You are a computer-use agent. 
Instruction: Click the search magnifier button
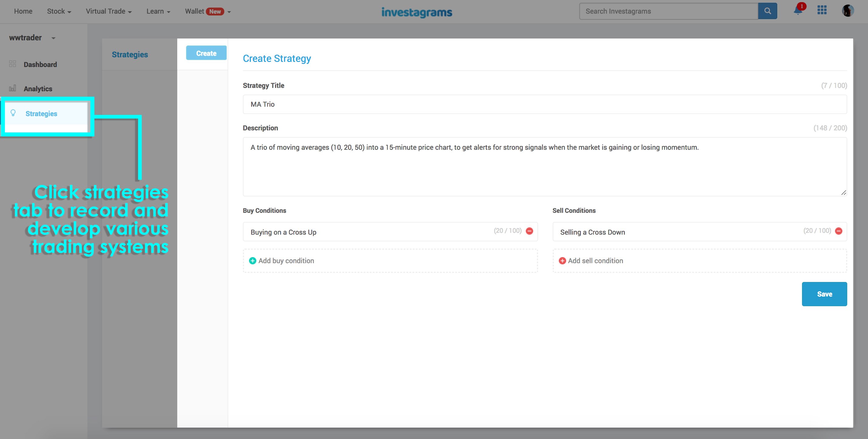(767, 11)
